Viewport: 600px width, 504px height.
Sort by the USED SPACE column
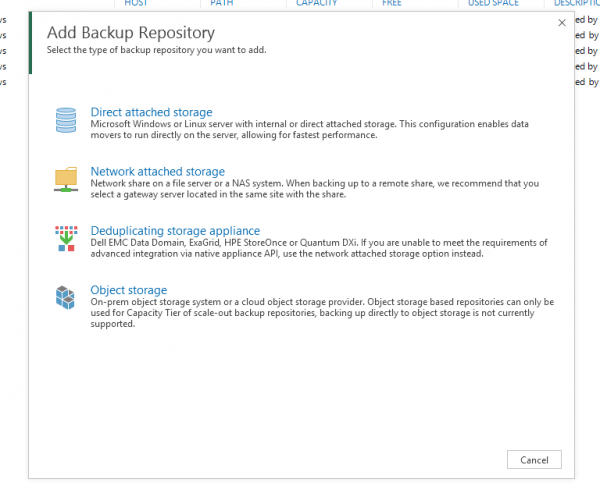pyautogui.click(x=493, y=4)
